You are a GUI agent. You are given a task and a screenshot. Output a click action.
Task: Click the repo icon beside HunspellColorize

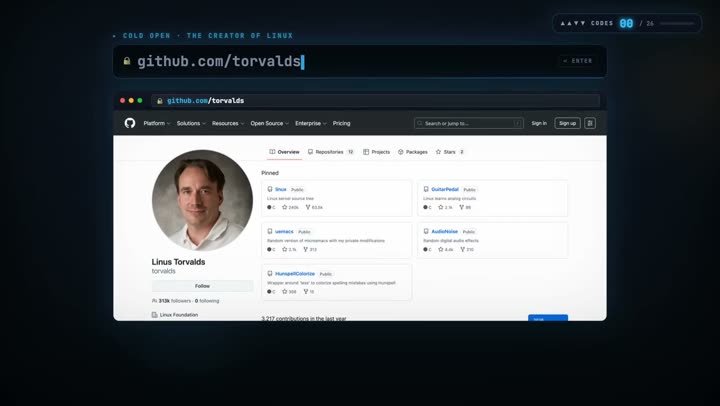coord(270,274)
